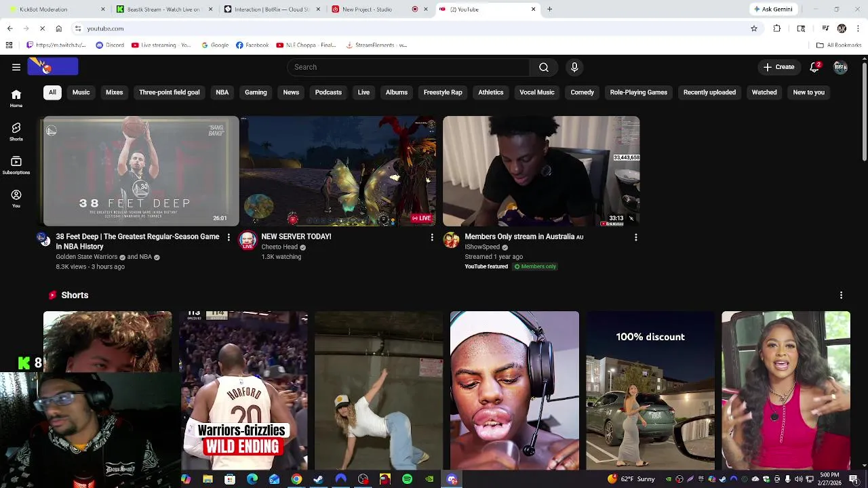The height and width of the screenshot is (488, 868).
Task: Open Discord bookmark
Action: 109,45
